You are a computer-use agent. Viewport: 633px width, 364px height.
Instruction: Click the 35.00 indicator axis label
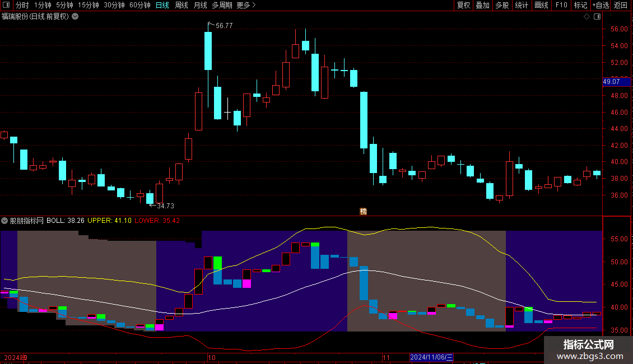point(619,330)
